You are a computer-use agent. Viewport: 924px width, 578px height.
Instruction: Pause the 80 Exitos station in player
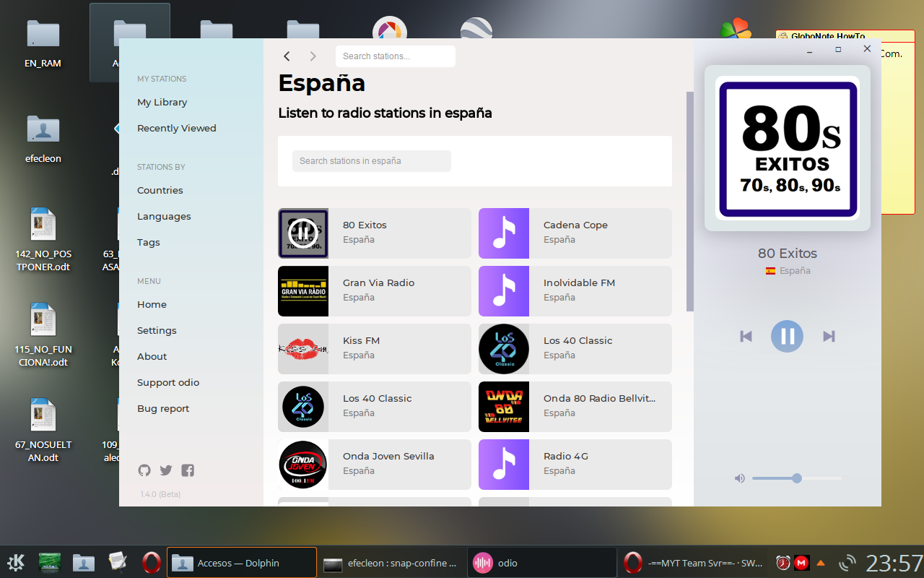tap(787, 336)
